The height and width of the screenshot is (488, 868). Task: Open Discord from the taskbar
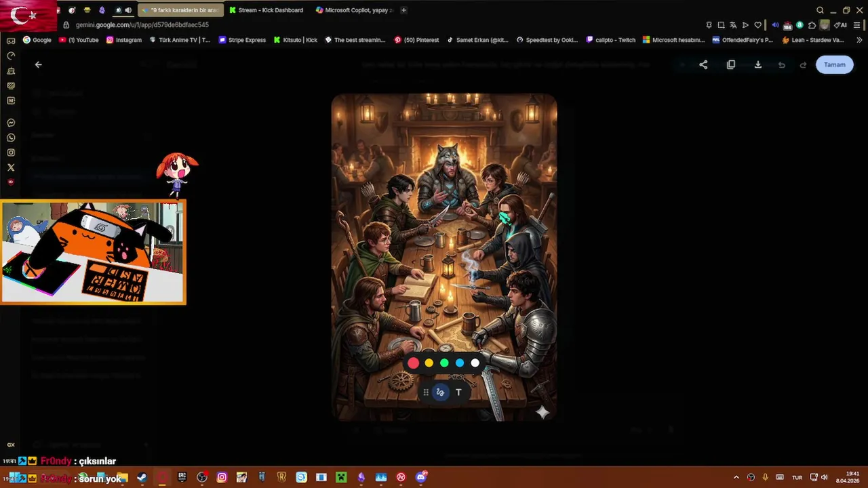pos(421,477)
